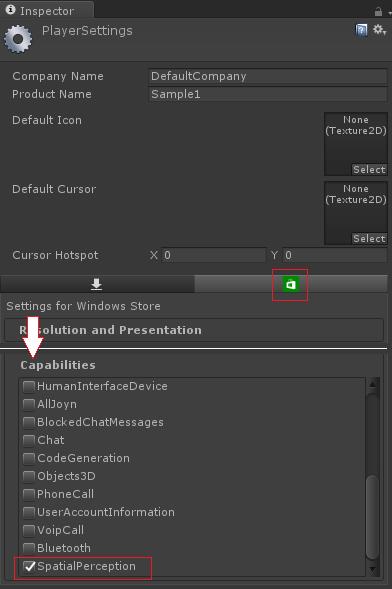
Task: Tick the AllJoyn capability
Action: [x=29, y=404]
